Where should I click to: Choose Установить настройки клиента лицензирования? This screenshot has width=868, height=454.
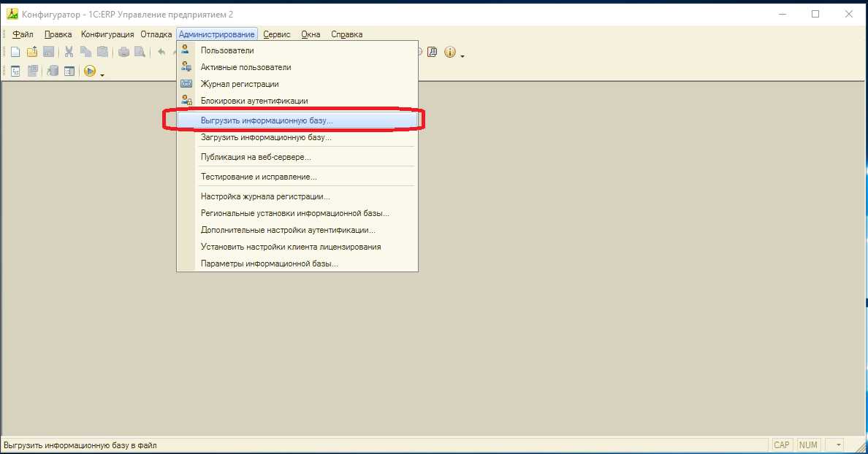click(x=297, y=247)
